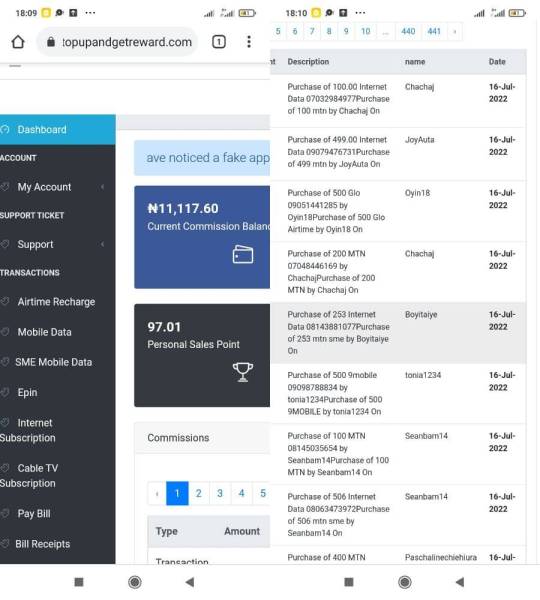The width and height of the screenshot is (540, 600).
Task: Go to page 3 of Commissions
Action: pos(220,493)
